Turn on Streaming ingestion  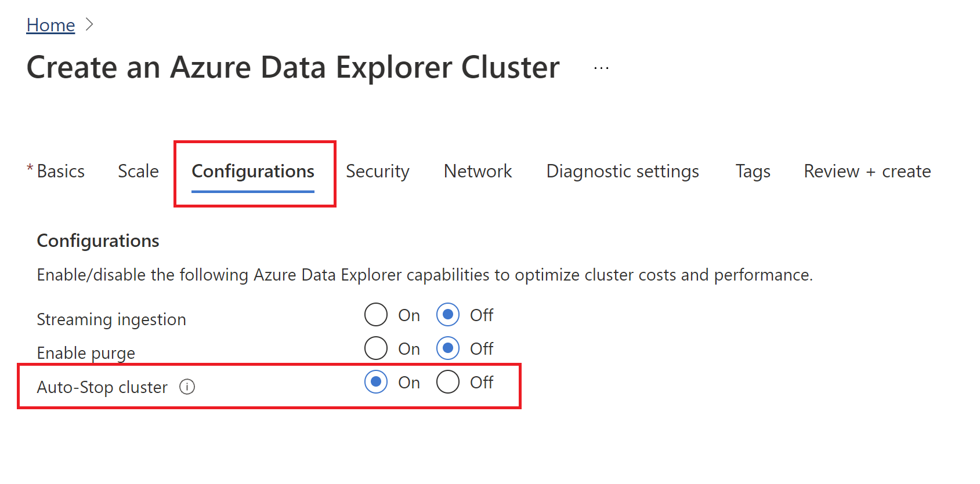point(376,315)
